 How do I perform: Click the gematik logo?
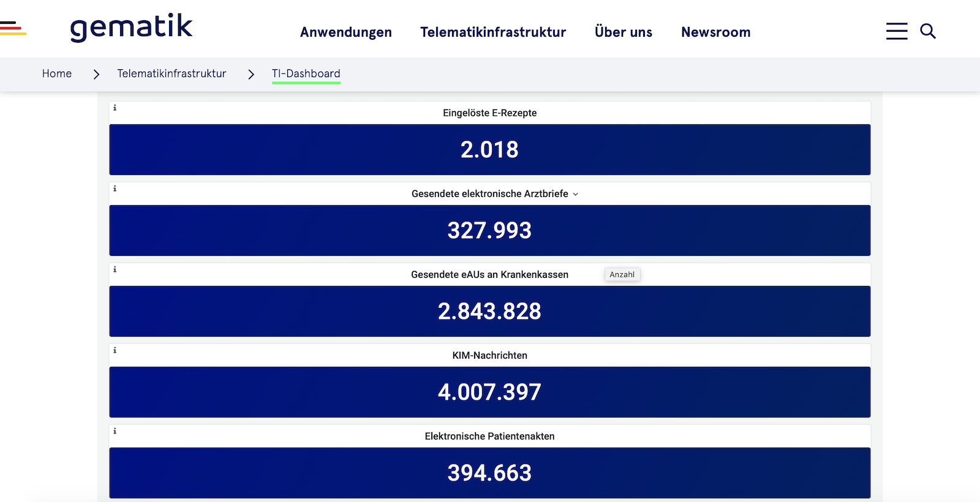(x=131, y=28)
